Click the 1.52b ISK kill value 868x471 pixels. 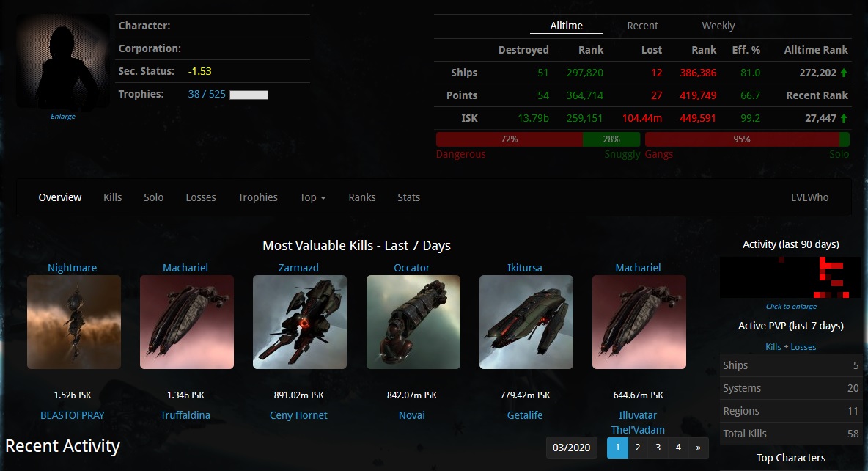point(73,395)
